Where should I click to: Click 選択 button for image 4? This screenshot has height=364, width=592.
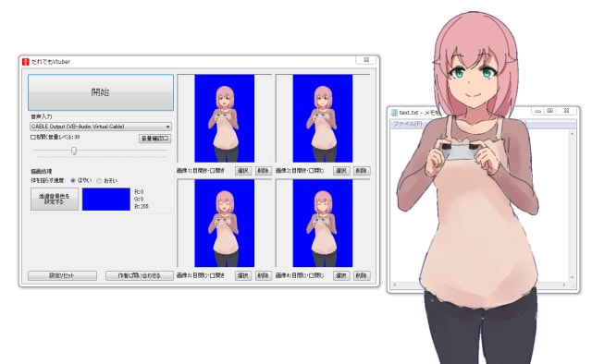[341, 275]
